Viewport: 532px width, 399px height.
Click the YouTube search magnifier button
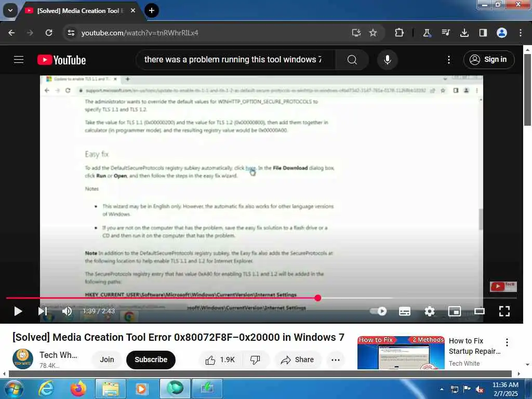pos(352,60)
